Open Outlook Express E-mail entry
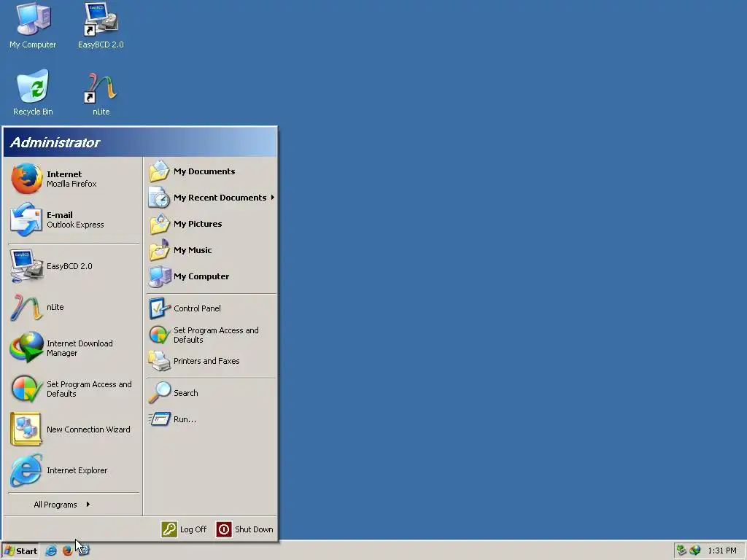747x560 pixels. point(74,220)
